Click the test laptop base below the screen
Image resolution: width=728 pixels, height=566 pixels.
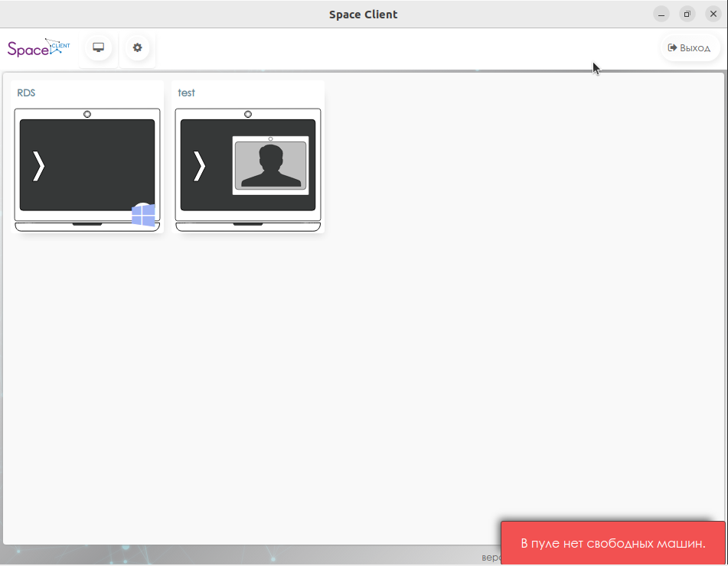pyautogui.click(x=248, y=226)
